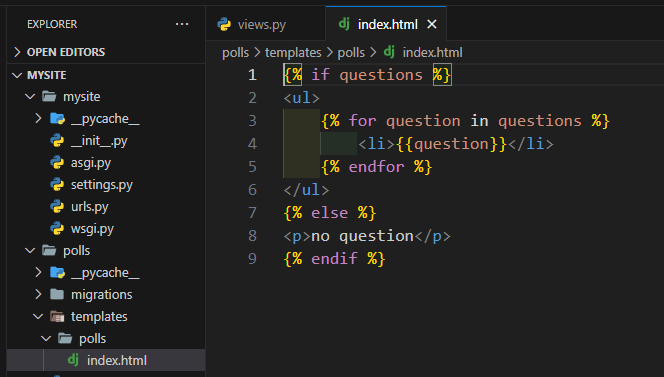This screenshot has height=377, width=664.
Task: Open urls.py file
Action: tap(89, 207)
